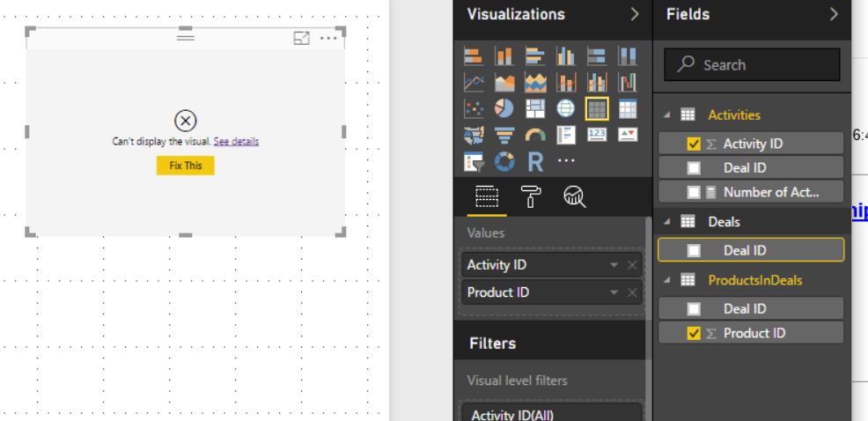Click the highlighted Table visualization icon

(x=597, y=108)
